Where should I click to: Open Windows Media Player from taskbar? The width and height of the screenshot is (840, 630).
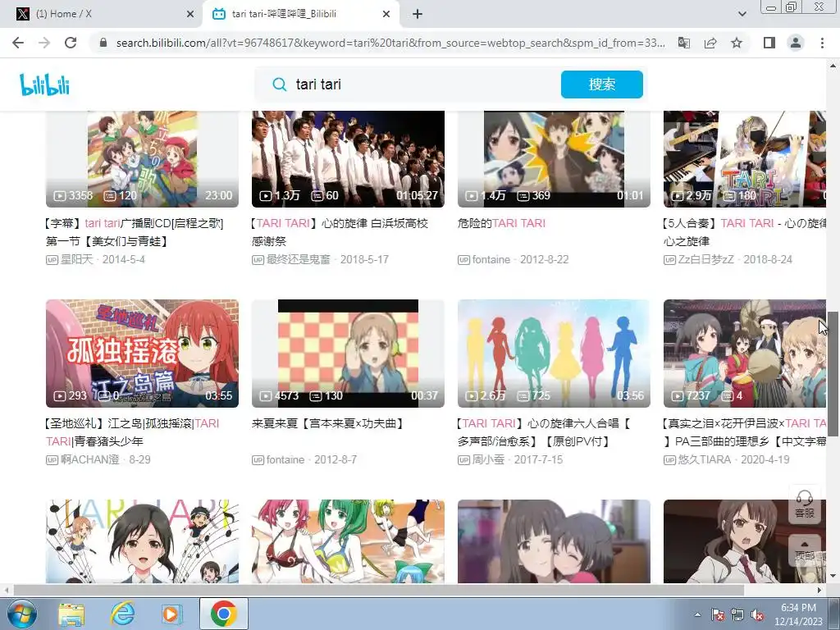pyautogui.click(x=172, y=614)
